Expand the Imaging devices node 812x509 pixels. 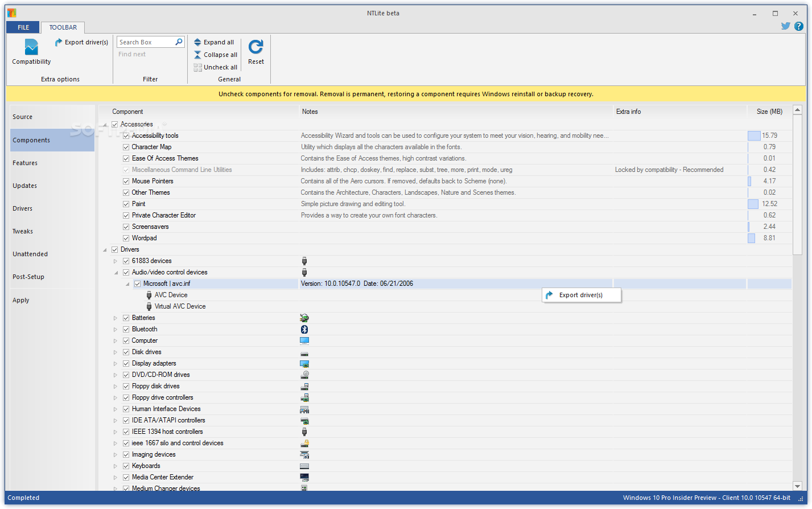pos(116,455)
